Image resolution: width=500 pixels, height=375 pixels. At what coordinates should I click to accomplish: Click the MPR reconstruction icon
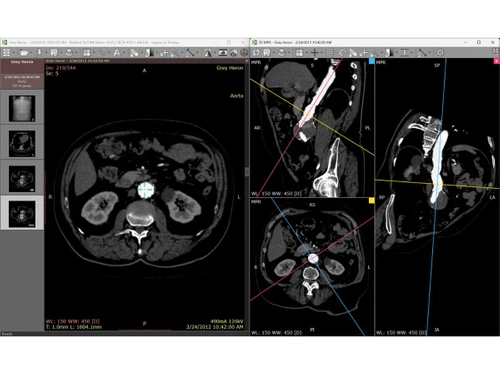pyautogui.click(x=208, y=52)
